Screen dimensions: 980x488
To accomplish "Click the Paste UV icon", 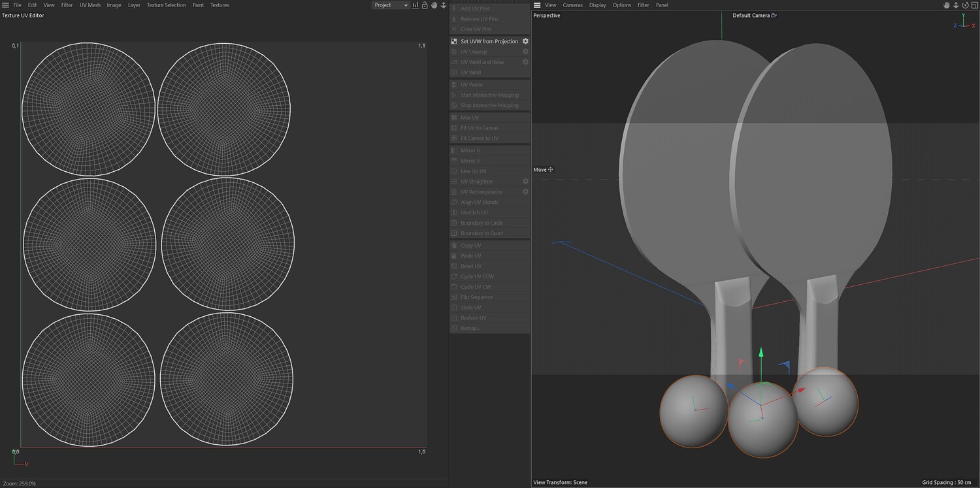I will click(454, 256).
